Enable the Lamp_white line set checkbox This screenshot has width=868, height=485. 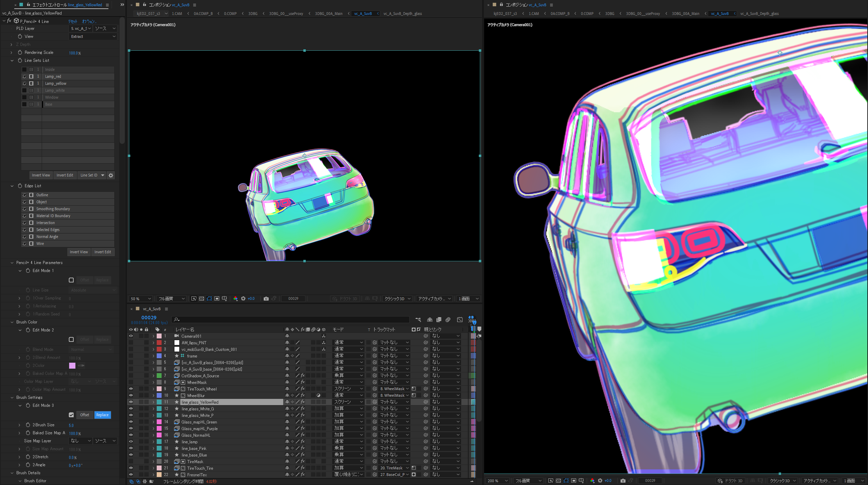(x=24, y=90)
